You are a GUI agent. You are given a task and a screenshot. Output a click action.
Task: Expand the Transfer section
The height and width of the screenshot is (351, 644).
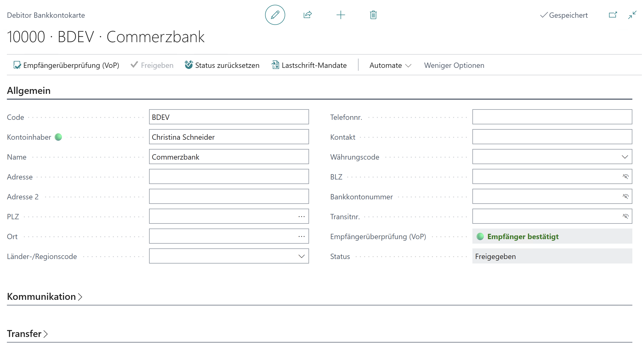coord(27,334)
